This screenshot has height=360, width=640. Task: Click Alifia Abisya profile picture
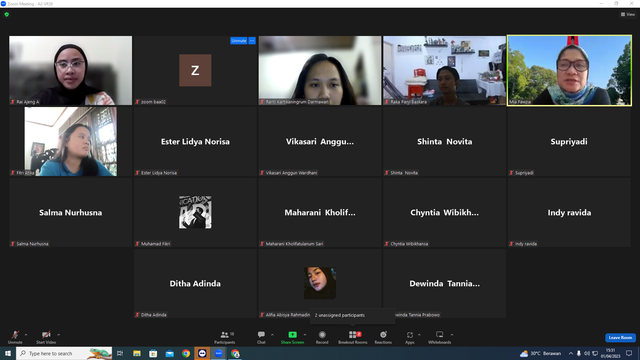point(320,283)
